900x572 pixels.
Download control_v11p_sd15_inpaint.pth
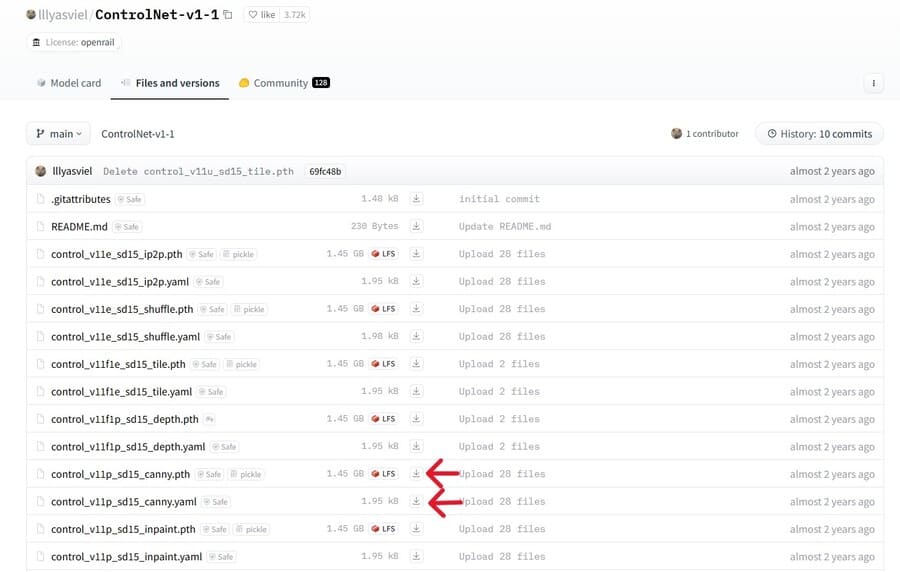416,529
